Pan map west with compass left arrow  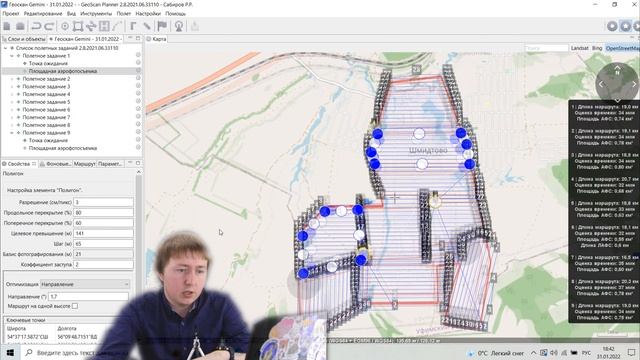[601, 84]
